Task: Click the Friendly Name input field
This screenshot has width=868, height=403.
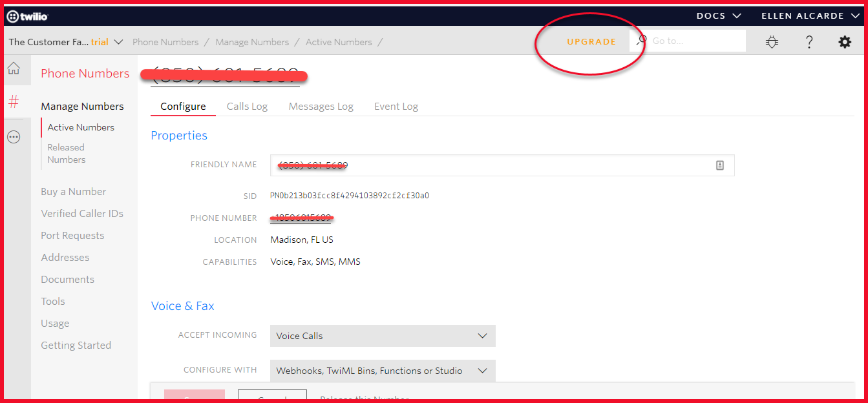Action: click(x=502, y=165)
